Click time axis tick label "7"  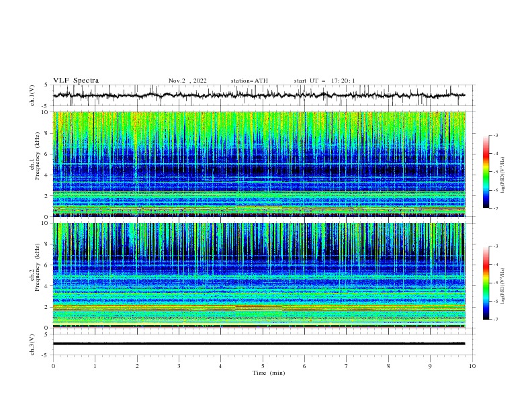tap(347, 366)
